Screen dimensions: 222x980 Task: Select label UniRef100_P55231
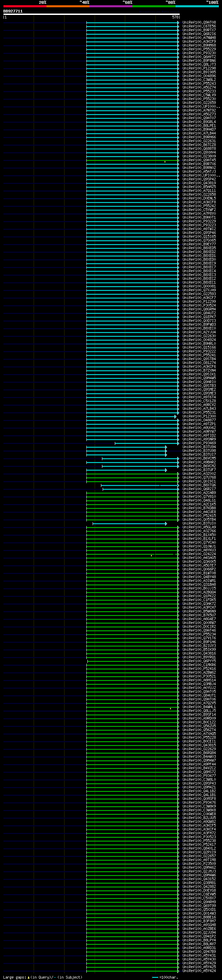point(199,413)
